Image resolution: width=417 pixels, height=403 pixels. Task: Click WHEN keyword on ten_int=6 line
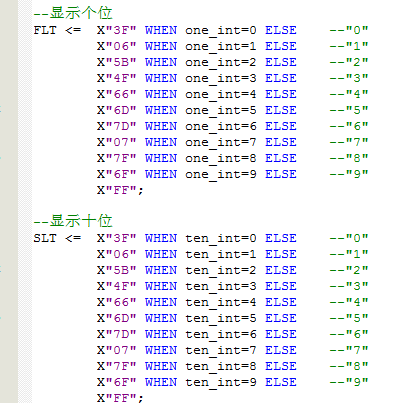tap(161, 334)
